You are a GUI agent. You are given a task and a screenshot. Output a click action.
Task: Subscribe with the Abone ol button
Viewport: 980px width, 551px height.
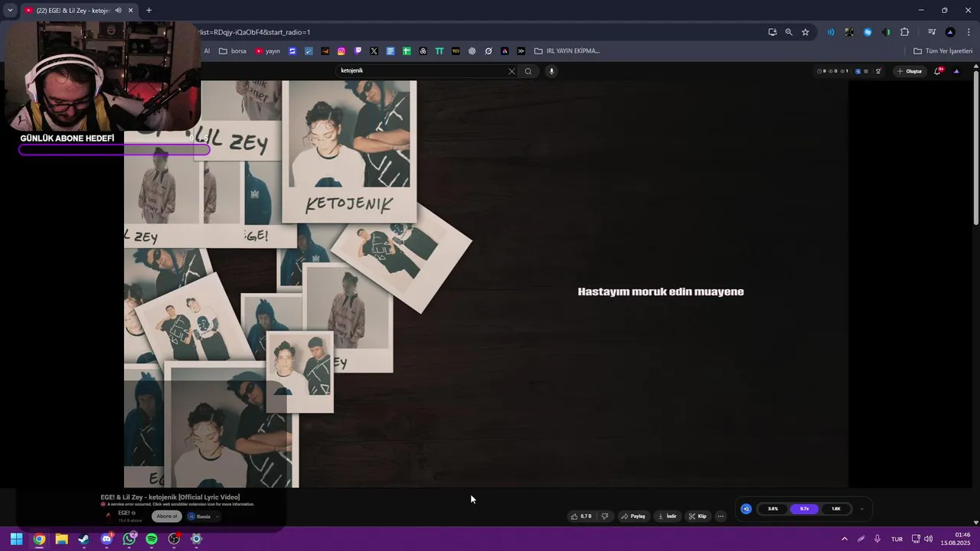click(167, 517)
